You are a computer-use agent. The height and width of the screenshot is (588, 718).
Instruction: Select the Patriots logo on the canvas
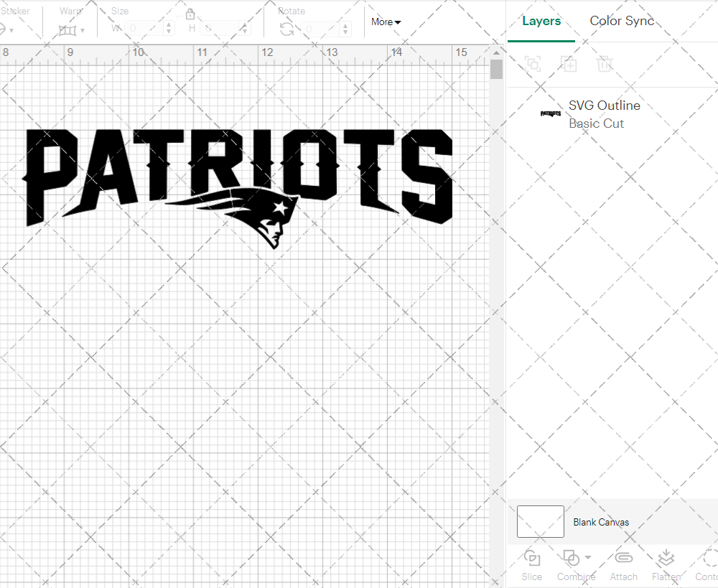pyautogui.click(x=239, y=176)
